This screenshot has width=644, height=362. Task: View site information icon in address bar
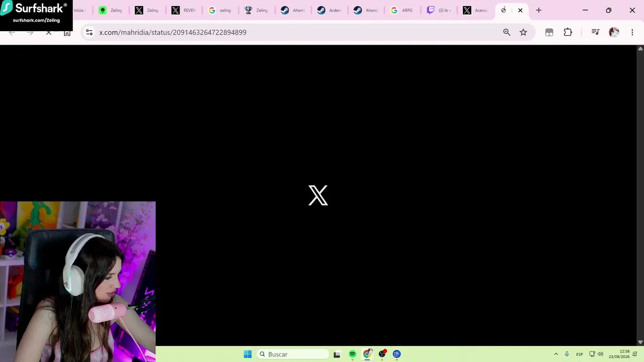[x=89, y=32]
